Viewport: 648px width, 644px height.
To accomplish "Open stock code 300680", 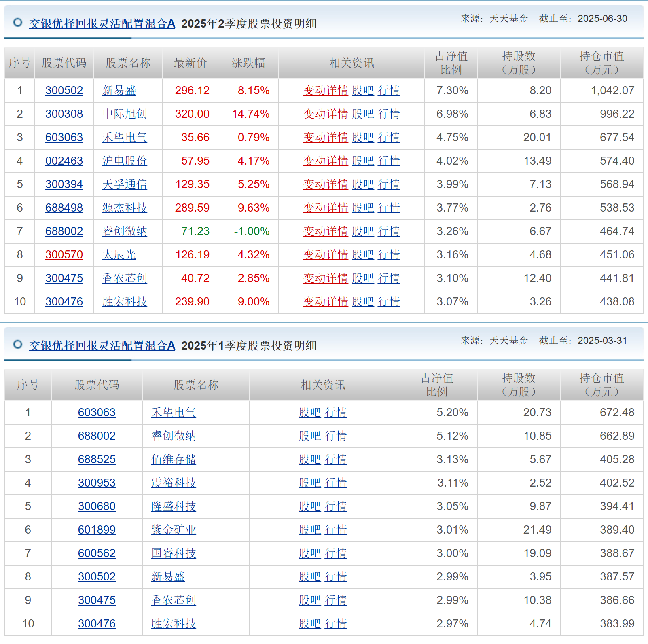I will pyautogui.click(x=97, y=506).
